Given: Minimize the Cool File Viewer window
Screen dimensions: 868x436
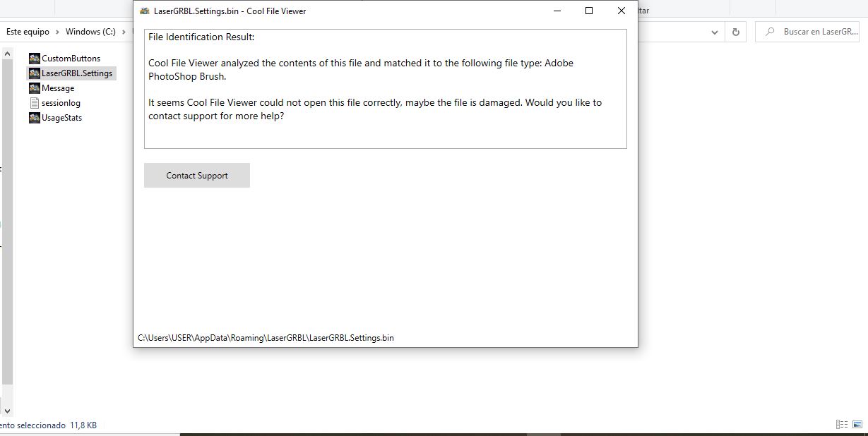Looking at the screenshot, I should pyautogui.click(x=558, y=11).
